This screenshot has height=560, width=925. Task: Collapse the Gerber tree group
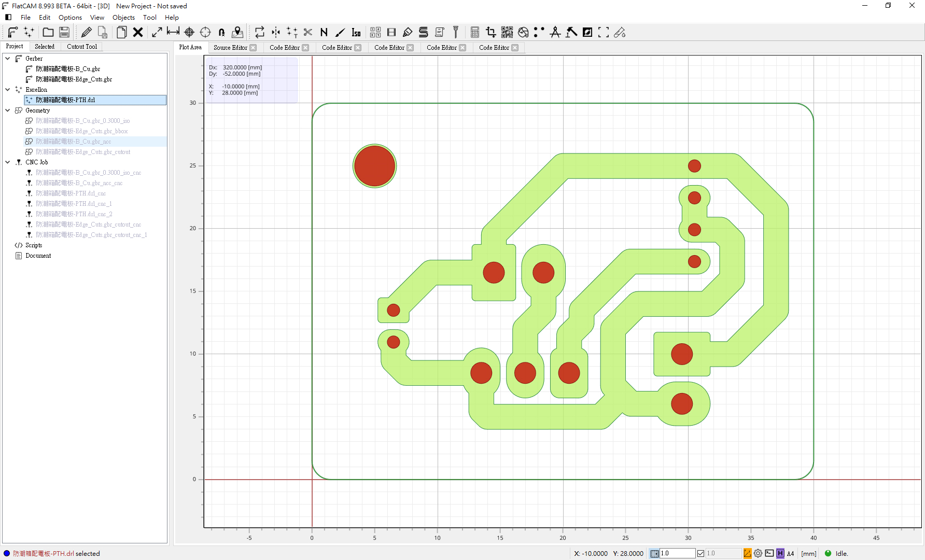tap(8, 59)
